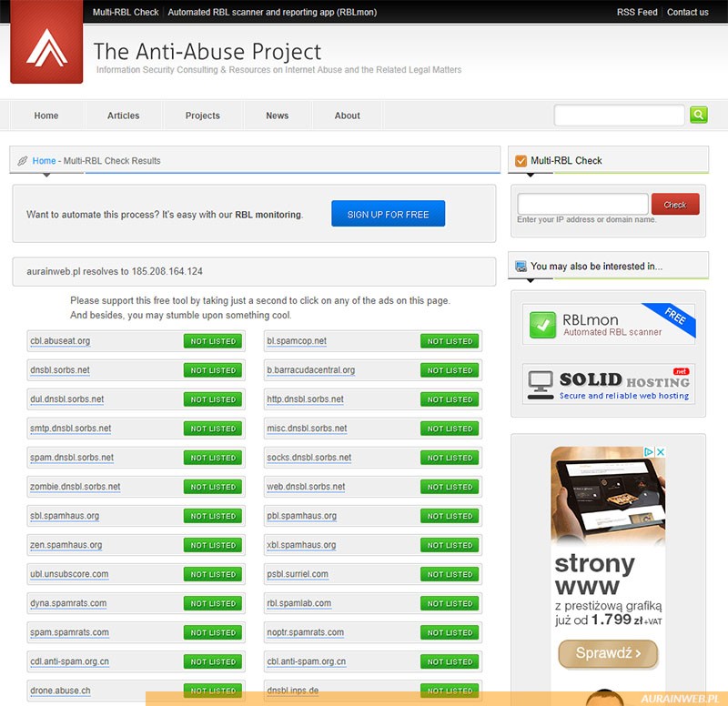Close the strony www advertisement
728x706 pixels.
click(x=661, y=451)
